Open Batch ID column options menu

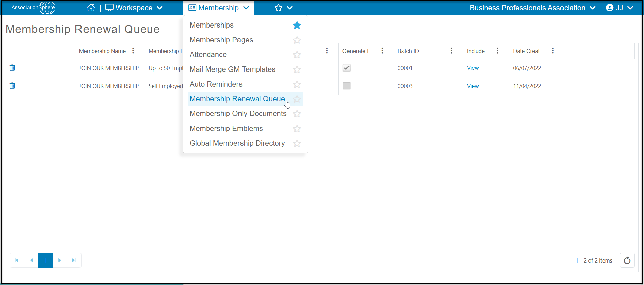(451, 51)
